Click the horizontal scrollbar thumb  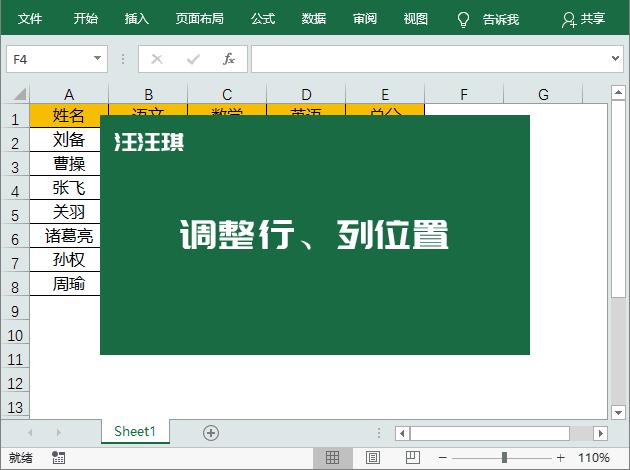point(490,433)
